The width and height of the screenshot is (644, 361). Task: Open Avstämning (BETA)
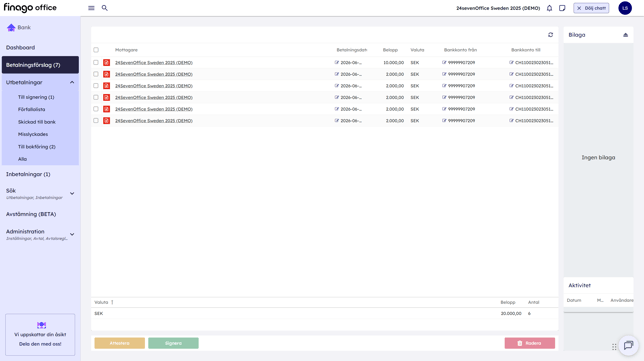(x=31, y=214)
